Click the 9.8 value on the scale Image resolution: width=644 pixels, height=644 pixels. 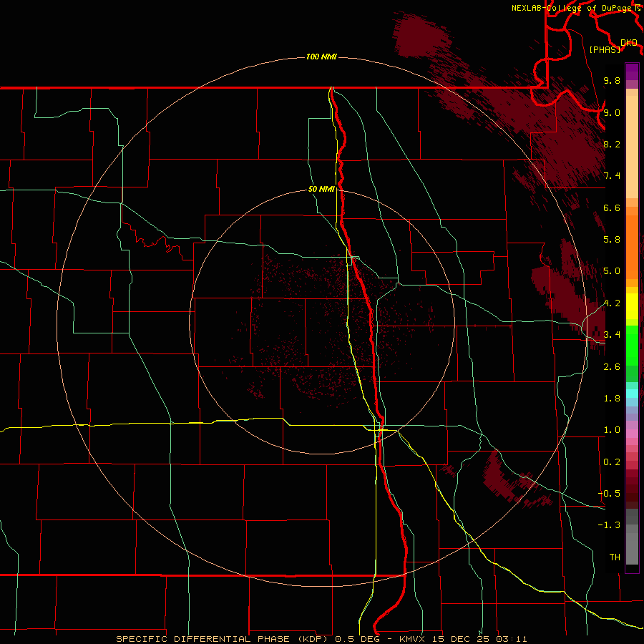(x=612, y=80)
